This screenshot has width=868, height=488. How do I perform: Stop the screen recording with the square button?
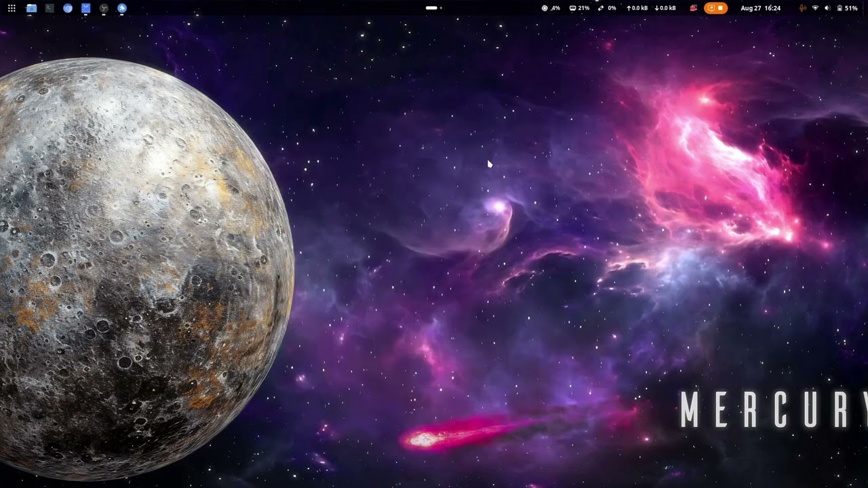721,8
